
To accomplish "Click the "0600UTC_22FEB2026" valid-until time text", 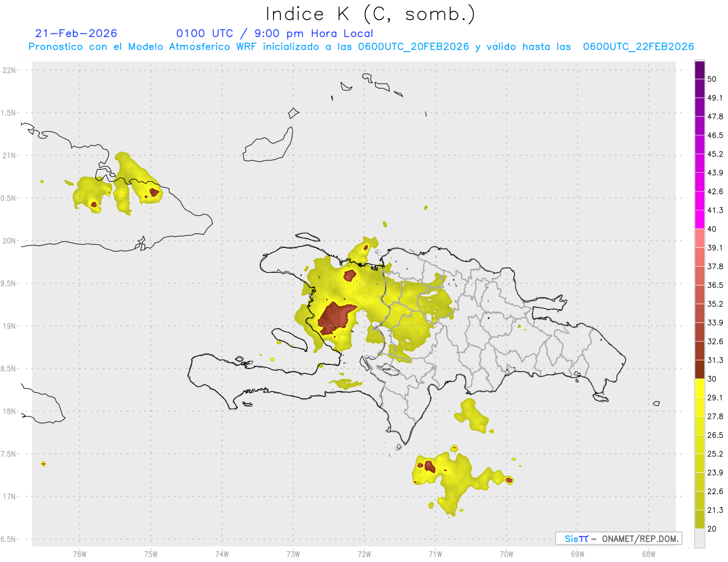I will pos(638,47).
